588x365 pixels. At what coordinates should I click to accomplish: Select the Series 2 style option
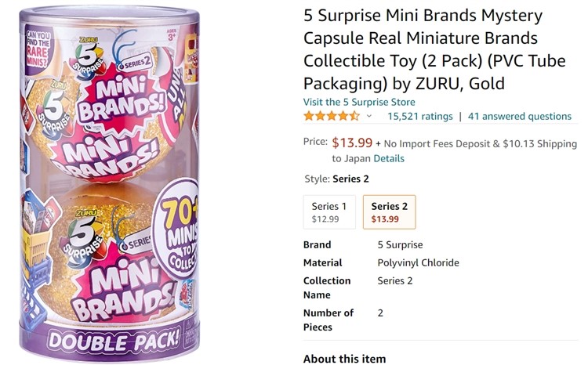click(389, 212)
